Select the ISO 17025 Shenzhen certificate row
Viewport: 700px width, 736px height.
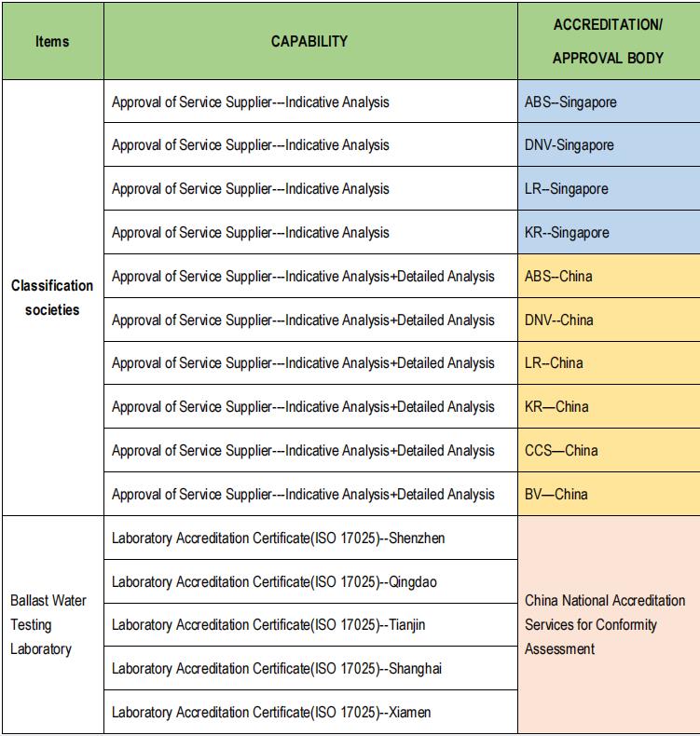(x=310, y=538)
